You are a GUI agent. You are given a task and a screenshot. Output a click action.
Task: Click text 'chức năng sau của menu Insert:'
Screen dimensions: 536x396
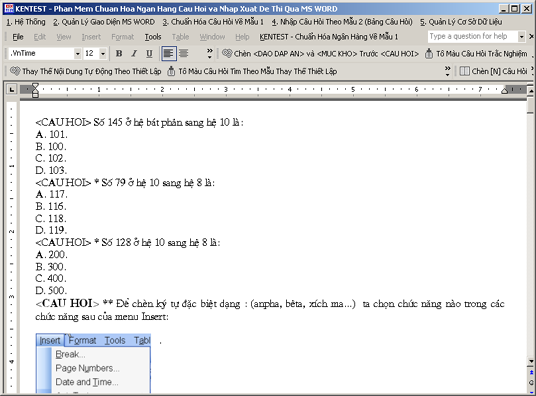pyautogui.click(x=102, y=317)
